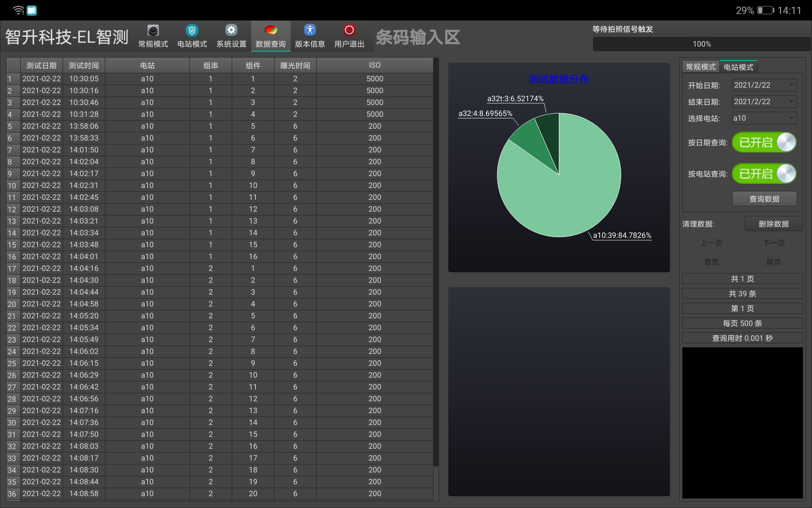The image size is (812, 508).
Task: Click the 测试日期 column header
Action: 41,66
